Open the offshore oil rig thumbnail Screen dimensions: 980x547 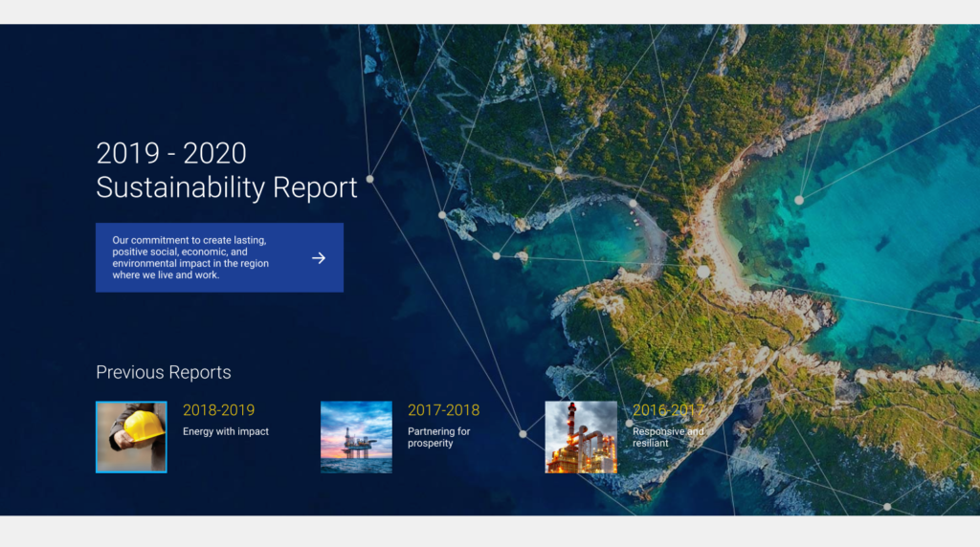pos(356,437)
